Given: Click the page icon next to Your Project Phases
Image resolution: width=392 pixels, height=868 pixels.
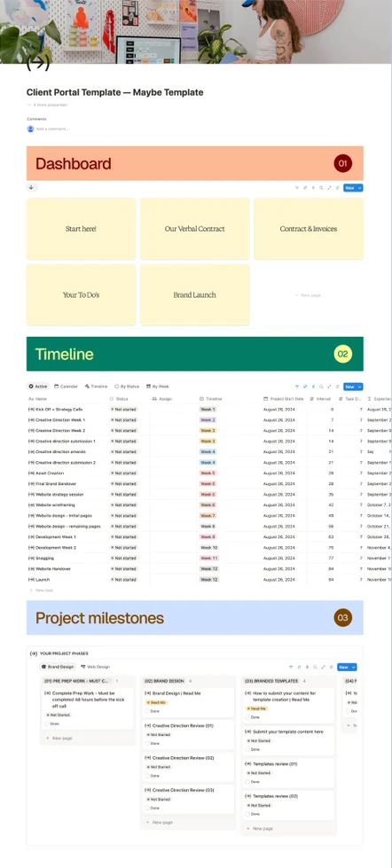Looking at the screenshot, I should coord(34,653).
